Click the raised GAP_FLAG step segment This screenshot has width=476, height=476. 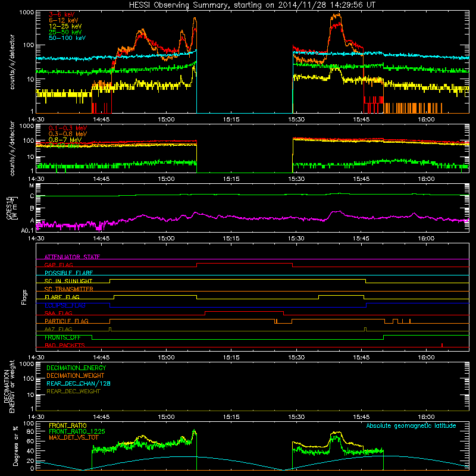[245, 264]
